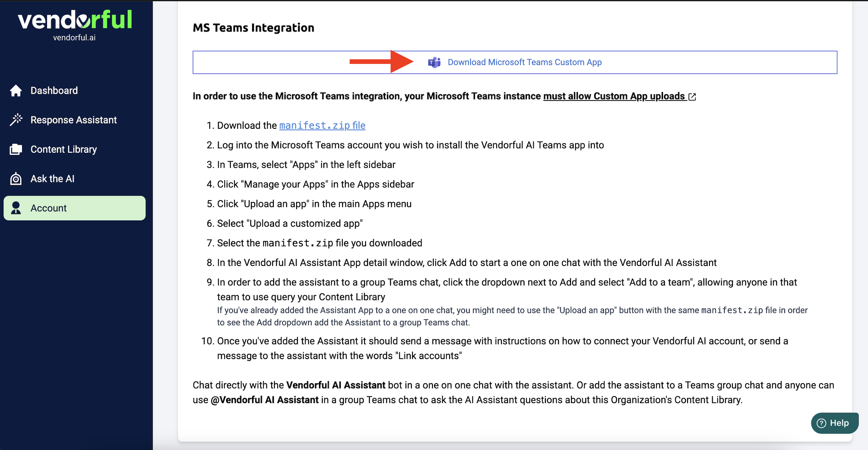Viewport: 868px width, 450px height.
Task: Click the Microsoft Teams logo icon
Action: tap(434, 62)
